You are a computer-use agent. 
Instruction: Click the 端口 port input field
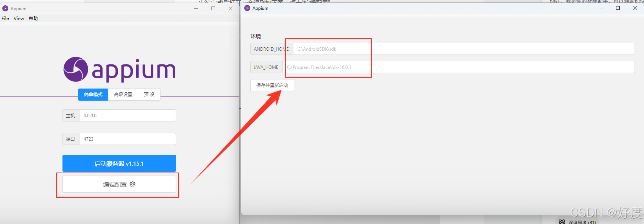click(128, 139)
